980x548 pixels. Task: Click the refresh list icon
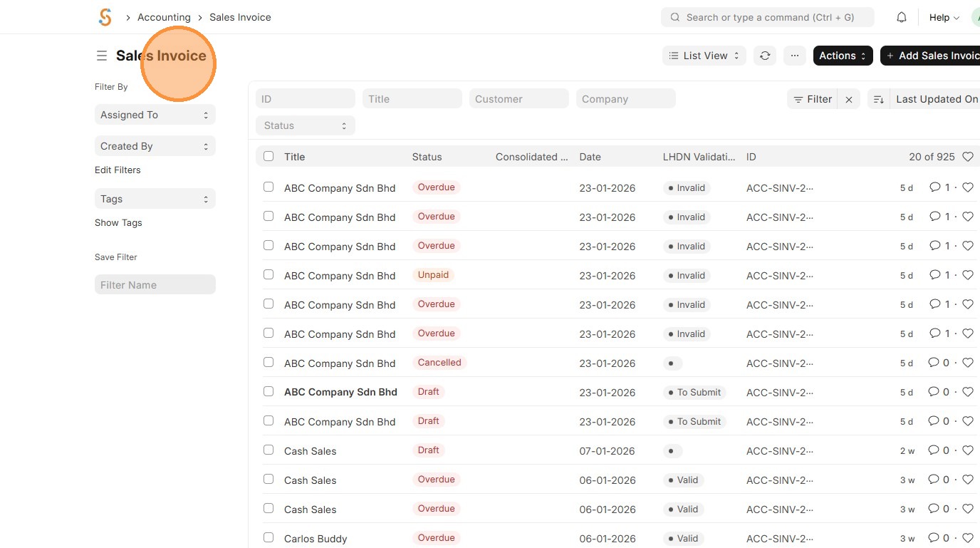coord(765,56)
